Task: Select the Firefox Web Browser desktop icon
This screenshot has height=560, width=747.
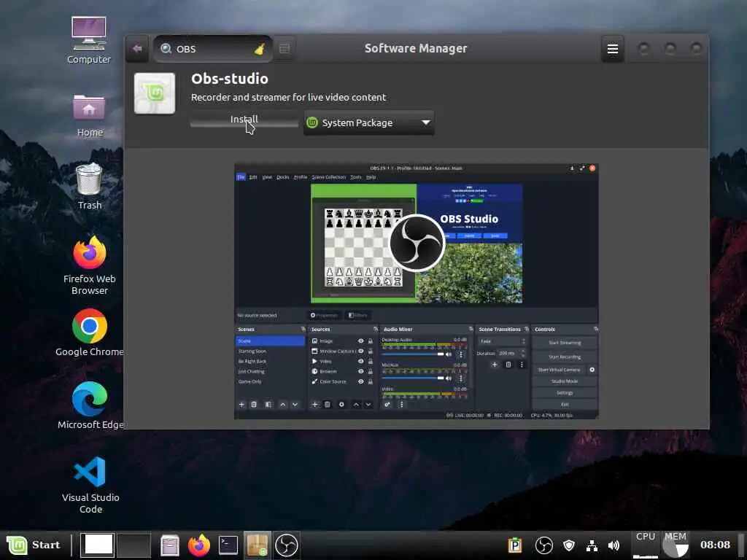Action: (90, 265)
